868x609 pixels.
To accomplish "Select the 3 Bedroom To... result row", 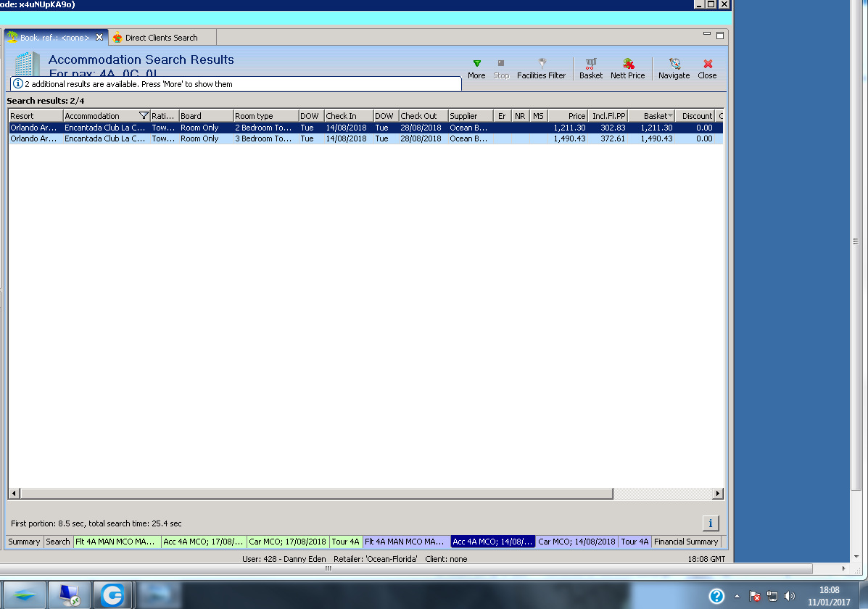I will point(366,138).
